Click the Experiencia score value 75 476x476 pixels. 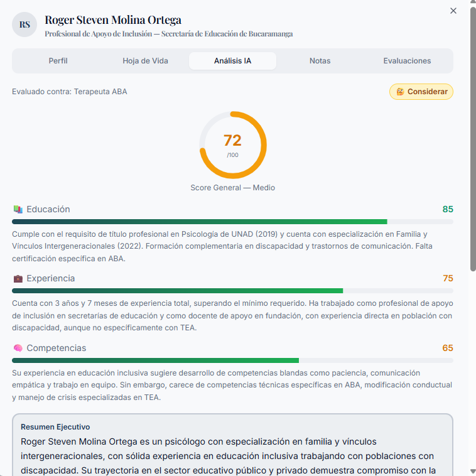click(x=448, y=278)
